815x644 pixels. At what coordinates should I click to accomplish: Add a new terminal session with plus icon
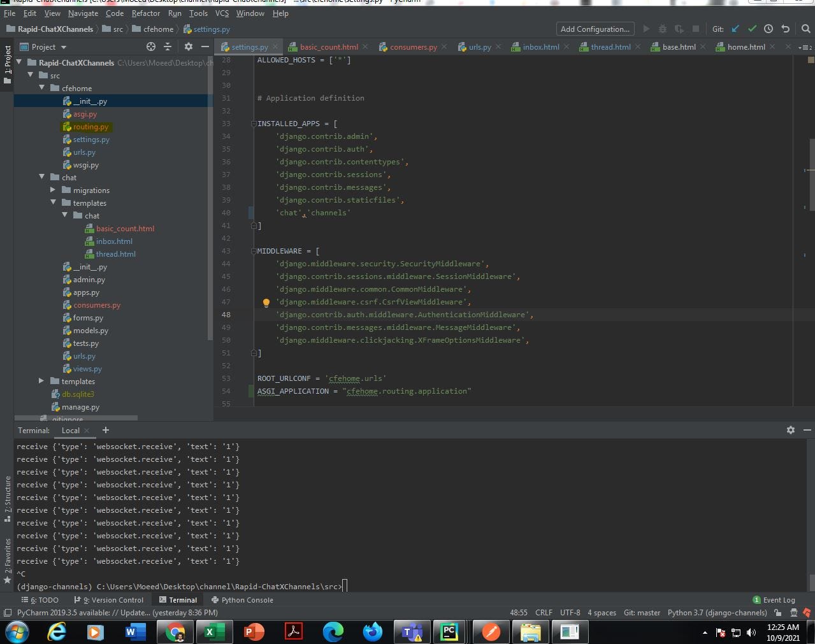106,430
